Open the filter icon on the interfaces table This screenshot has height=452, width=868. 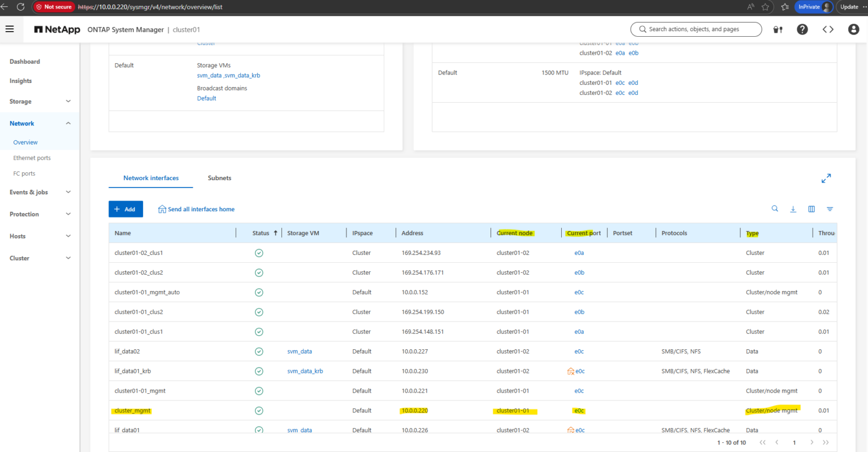click(829, 208)
